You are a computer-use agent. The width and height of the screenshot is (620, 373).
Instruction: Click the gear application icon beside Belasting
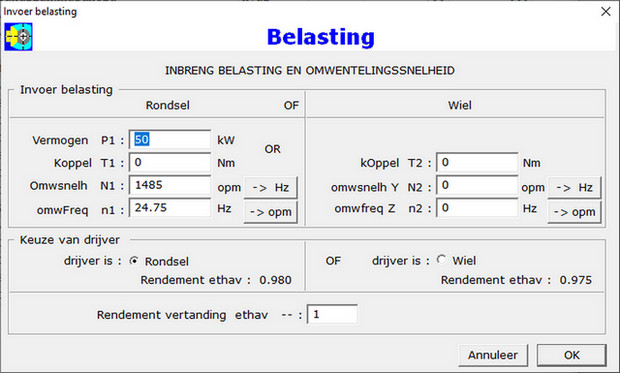(x=18, y=36)
